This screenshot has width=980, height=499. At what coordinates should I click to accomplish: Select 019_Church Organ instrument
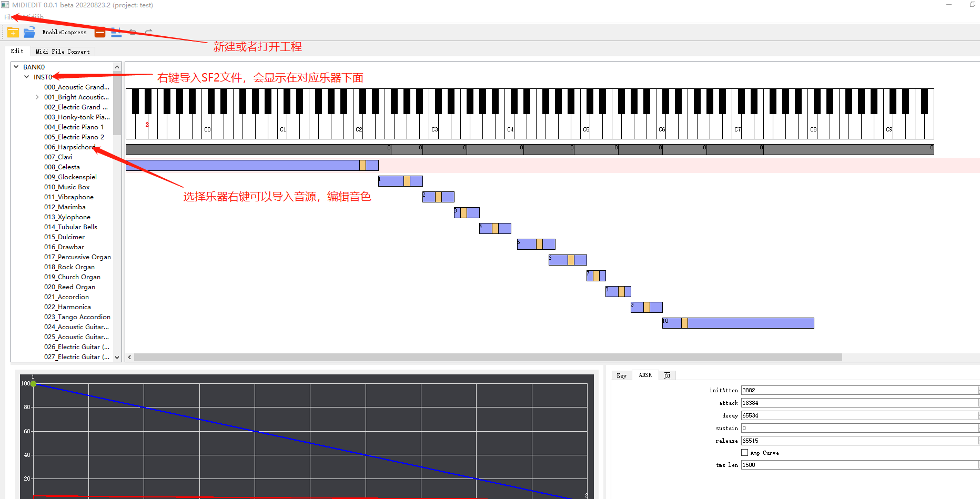(72, 277)
